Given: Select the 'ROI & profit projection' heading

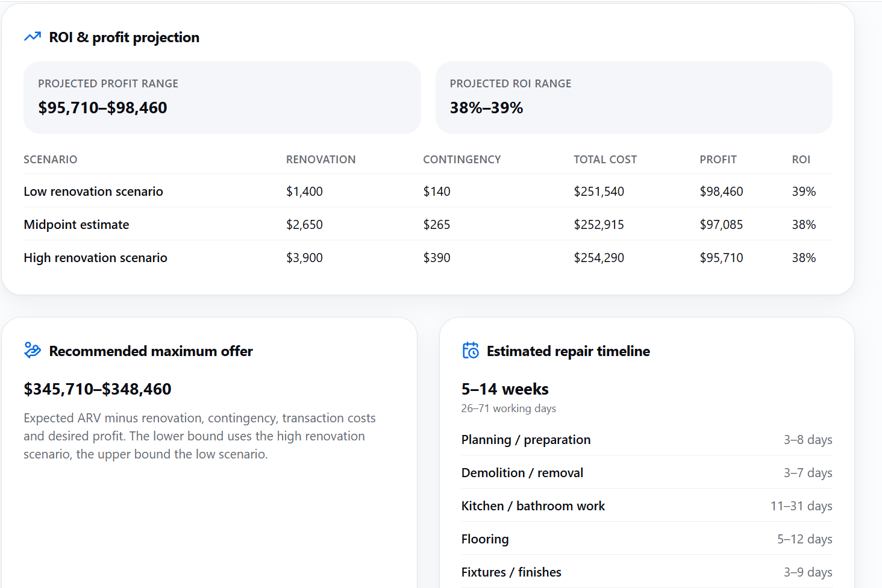Looking at the screenshot, I should click(124, 37).
